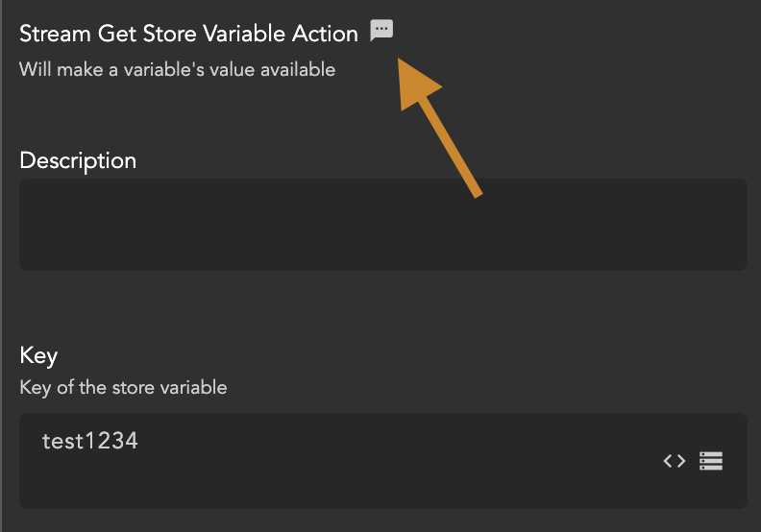The width and height of the screenshot is (761, 532).
Task: Click the "Will make a variable's value available" subtitle
Action: (x=177, y=69)
